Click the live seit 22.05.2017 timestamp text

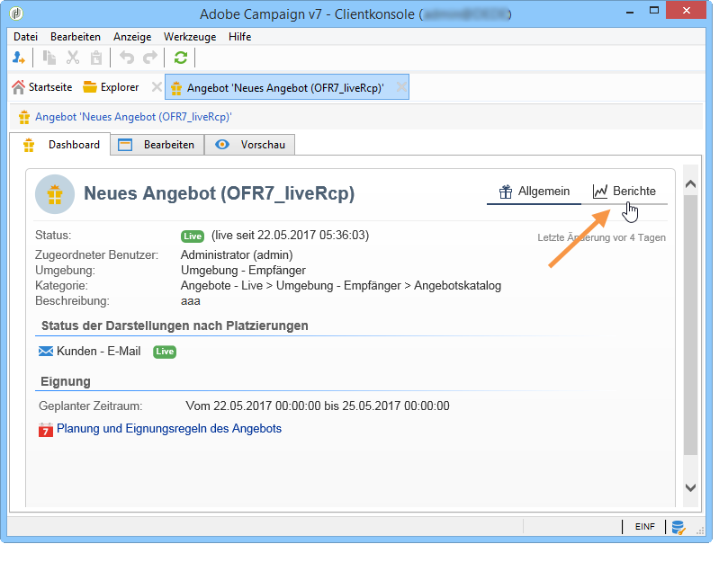290,236
